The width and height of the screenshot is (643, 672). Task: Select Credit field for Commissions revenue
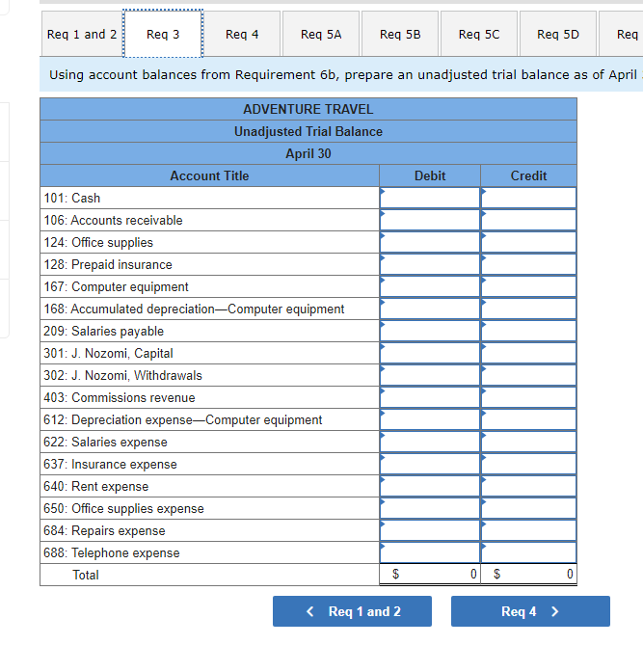(528, 398)
